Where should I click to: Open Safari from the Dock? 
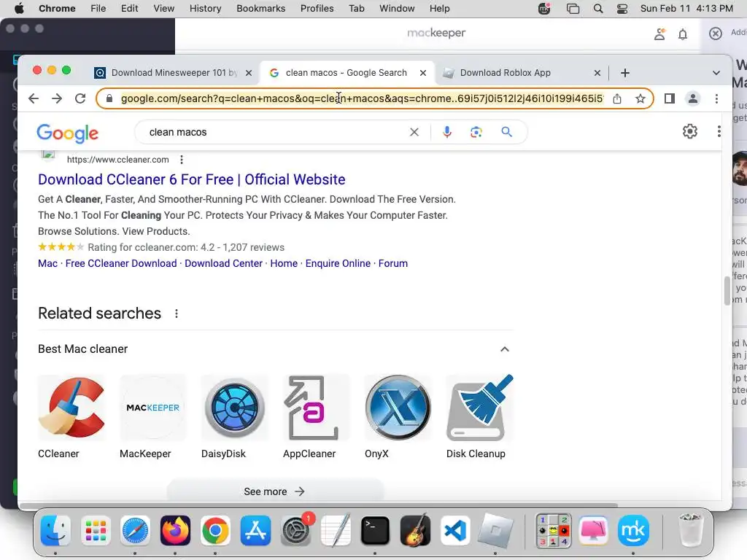click(135, 531)
